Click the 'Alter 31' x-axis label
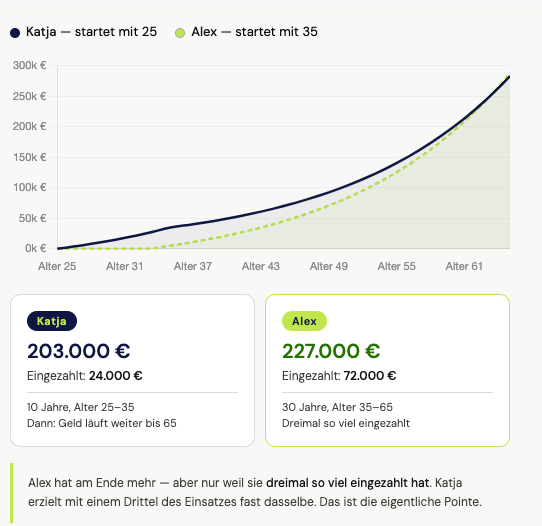 pyautogui.click(x=124, y=266)
